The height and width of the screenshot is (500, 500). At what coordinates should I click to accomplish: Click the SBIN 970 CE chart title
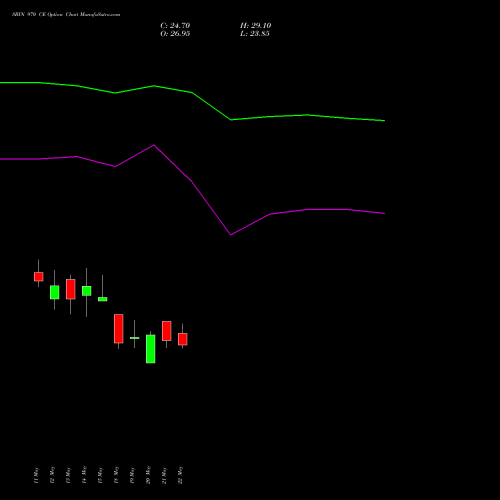66,15
